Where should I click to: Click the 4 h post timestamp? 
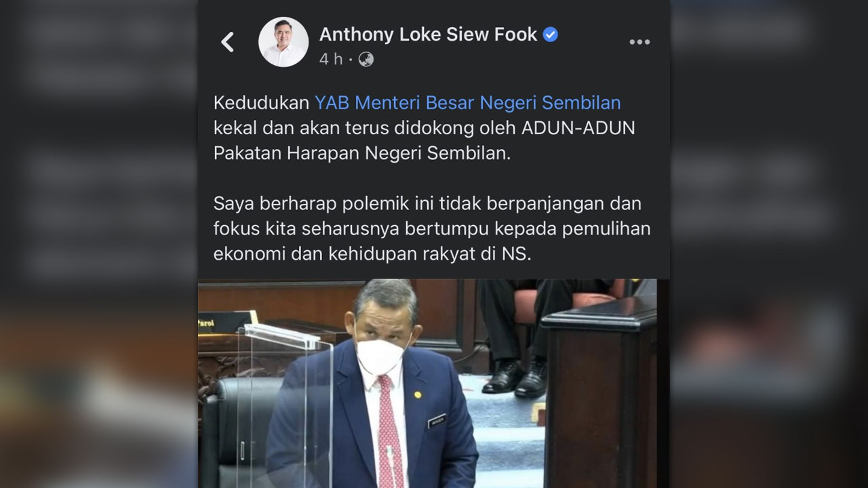point(331,60)
